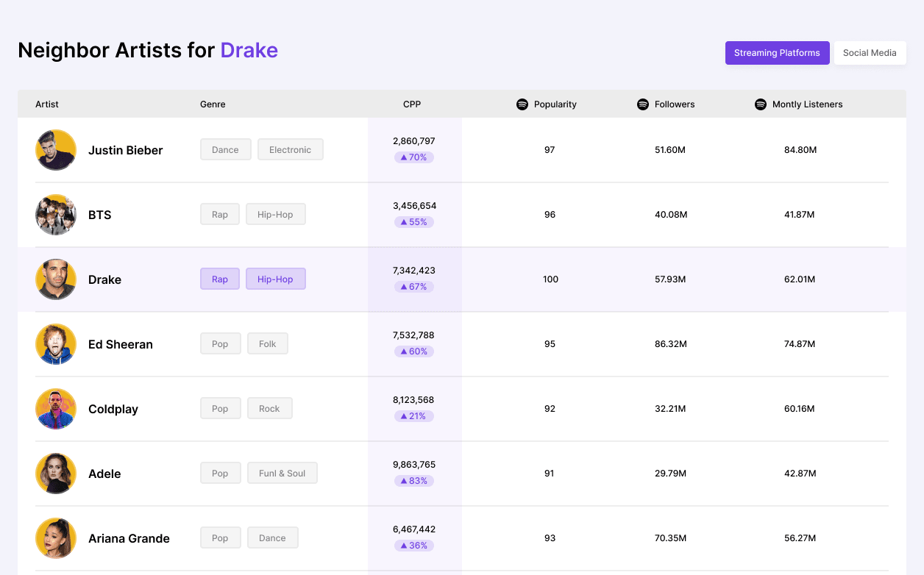
Task: Select the highlighted Rap tag for Drake
Action: click(220, 279)
